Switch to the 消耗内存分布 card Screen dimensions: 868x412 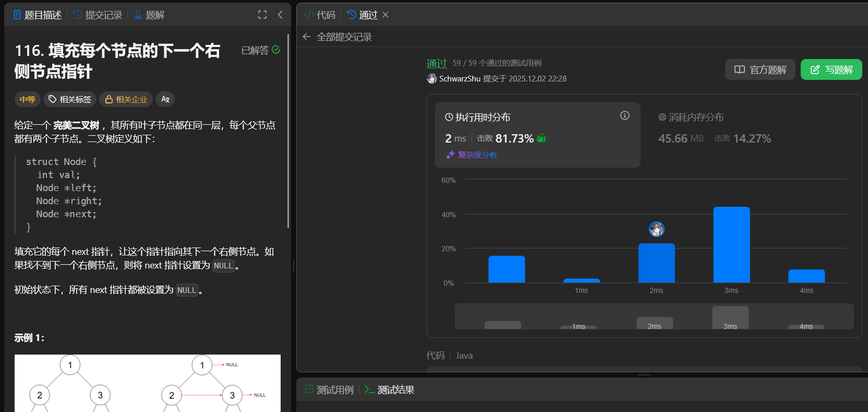(691, 117)
